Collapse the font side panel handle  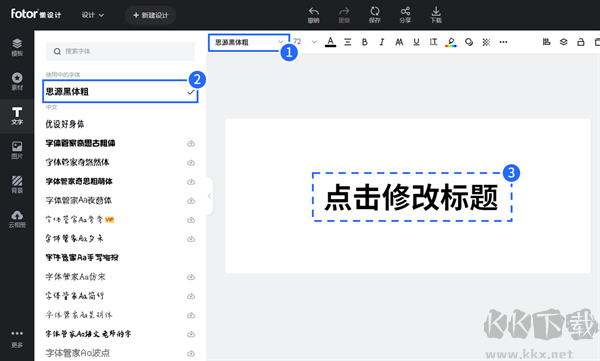[x=209, y=196]
